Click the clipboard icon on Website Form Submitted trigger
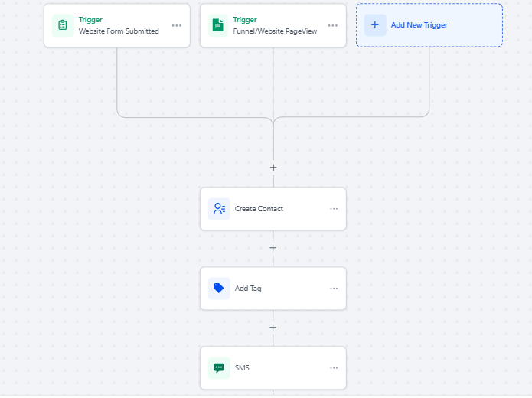This screenshot has width=532, height=398. (63, 25)
